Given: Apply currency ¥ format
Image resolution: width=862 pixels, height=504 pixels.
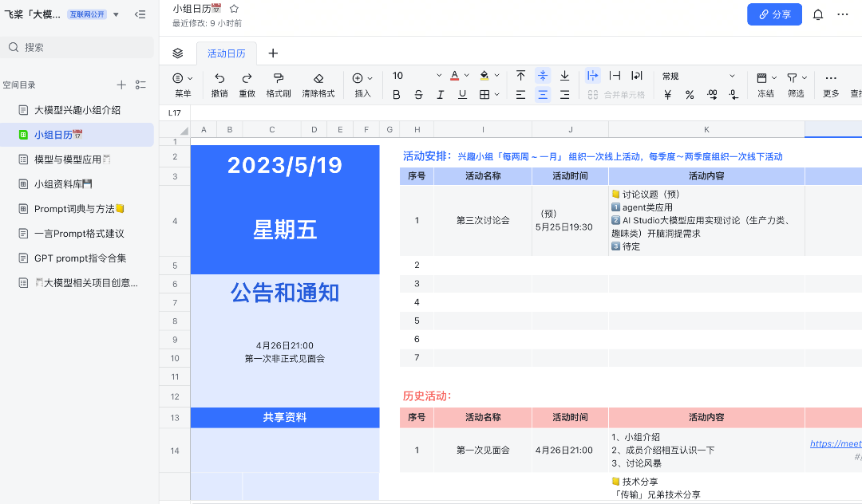Looking at the screenshot, I should point(667,95).
